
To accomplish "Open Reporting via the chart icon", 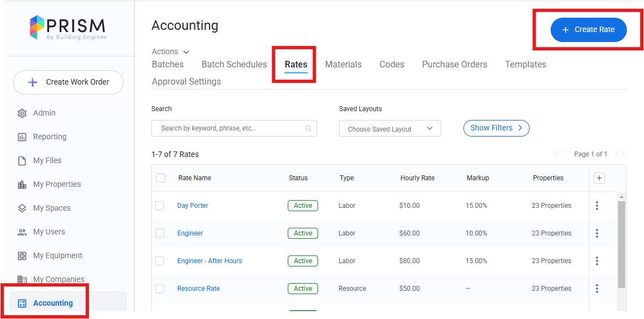I will pos(22,137).
